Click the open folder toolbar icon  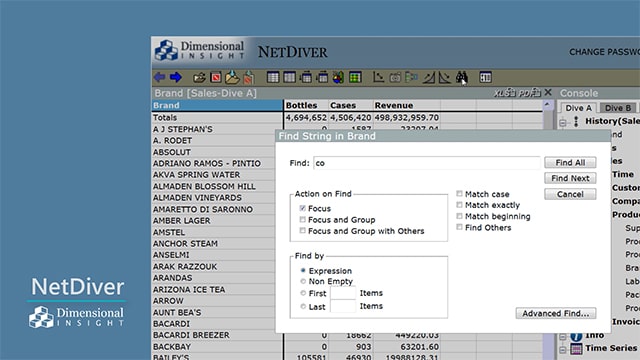[x=199, y=77]
